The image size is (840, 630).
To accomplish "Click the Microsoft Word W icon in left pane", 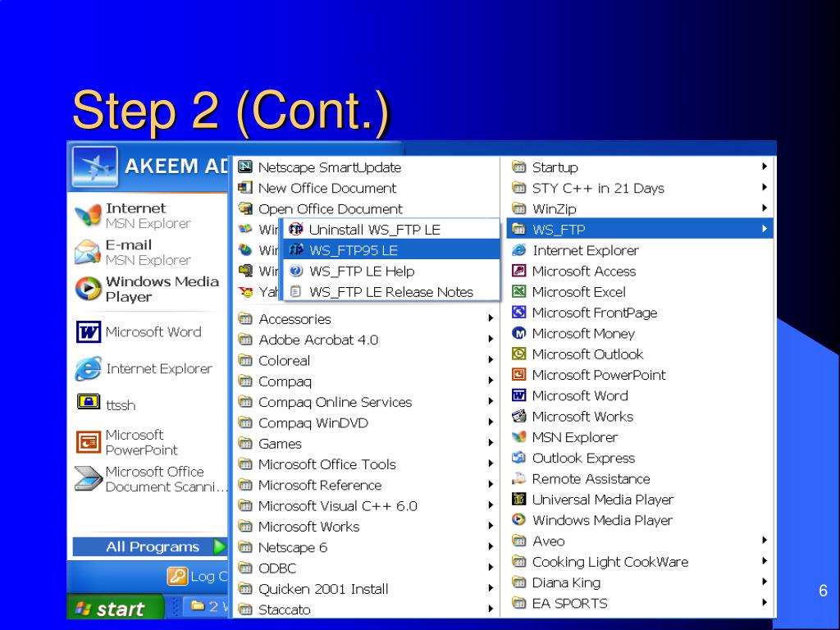I will 88,331.
